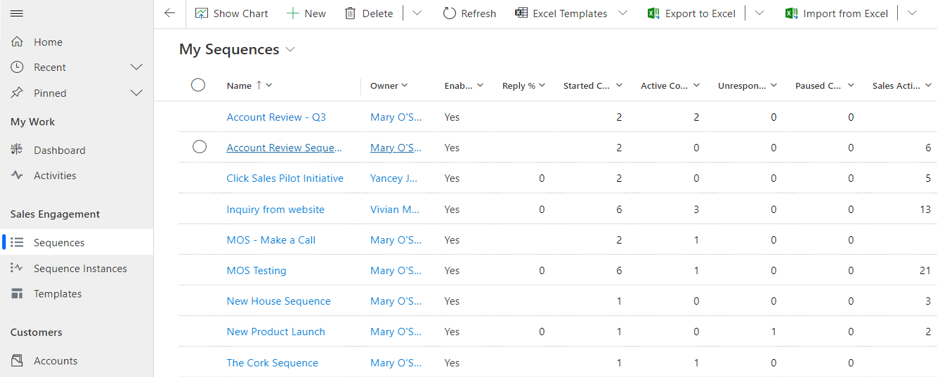Open the Reply % column dropdown
The width and height of the screenshot is (937, 377).
(542, 85)
